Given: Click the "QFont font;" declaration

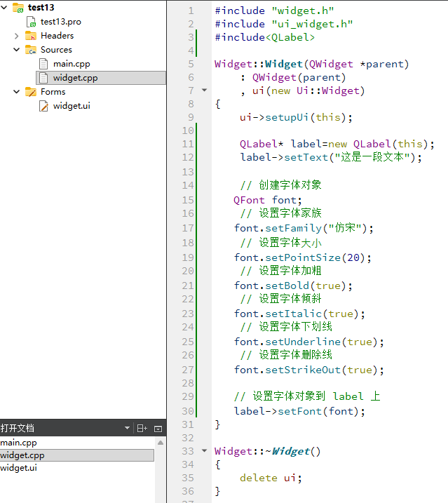Looking at the screenshot, I should 268,200.
